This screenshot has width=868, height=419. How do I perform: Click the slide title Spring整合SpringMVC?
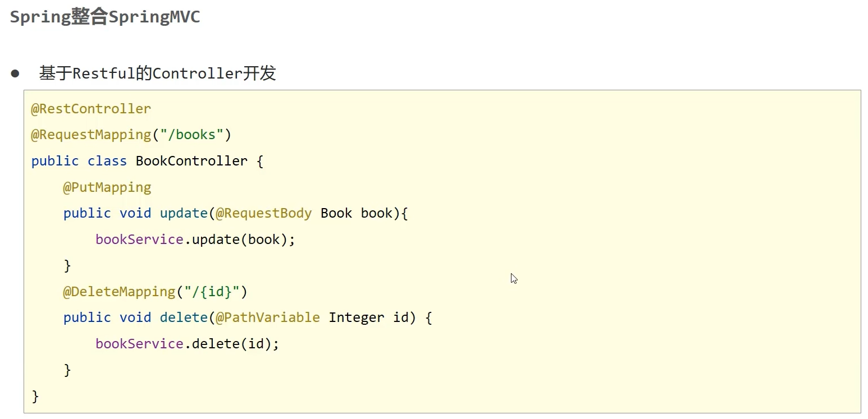coord(105,17)
